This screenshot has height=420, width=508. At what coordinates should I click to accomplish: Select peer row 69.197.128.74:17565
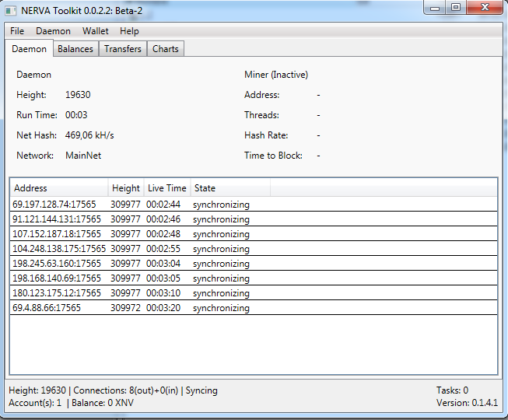coord(254,205)
